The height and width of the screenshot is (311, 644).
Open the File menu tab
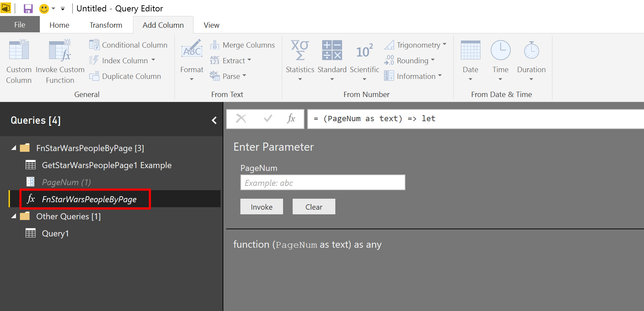pyautogui.click(x=20, y=25)
